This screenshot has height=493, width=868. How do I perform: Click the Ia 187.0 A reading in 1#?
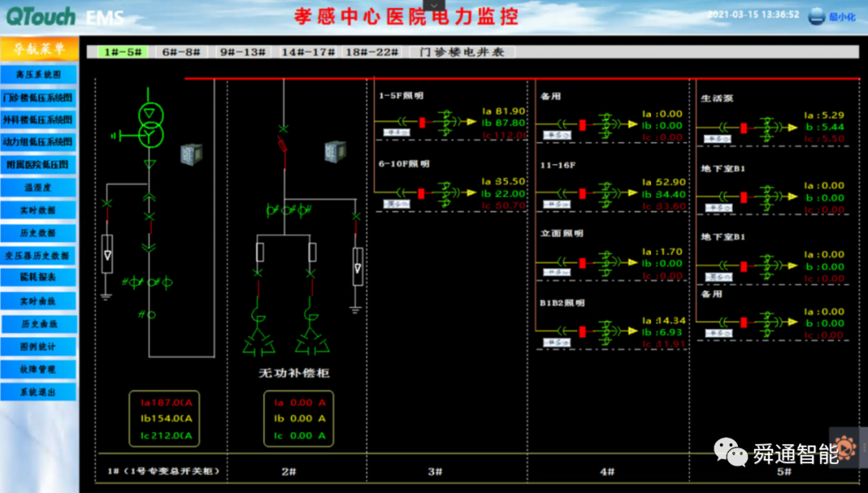(166, 403)
